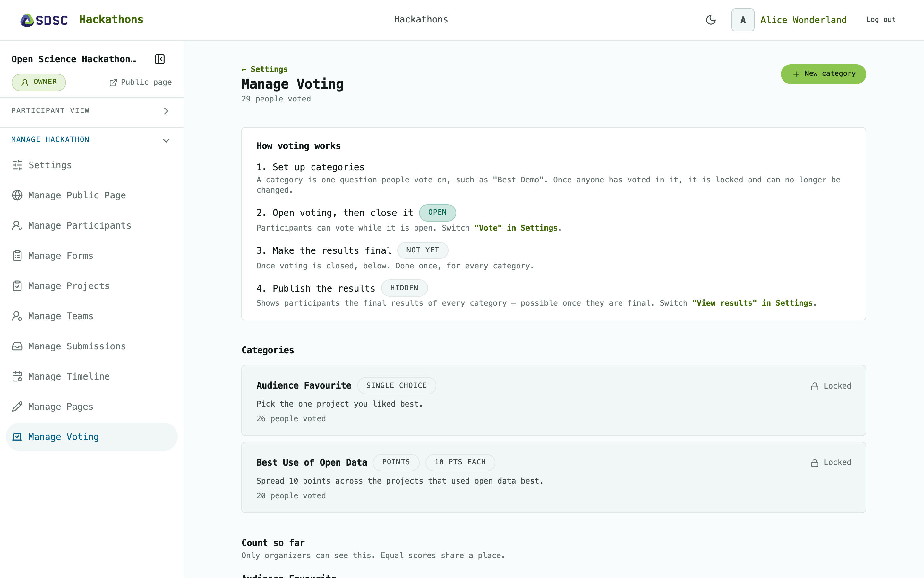Click the Manage Voting ballot icon
The width and height of the screenshot is (924, 578).
[x=17, y=437]
